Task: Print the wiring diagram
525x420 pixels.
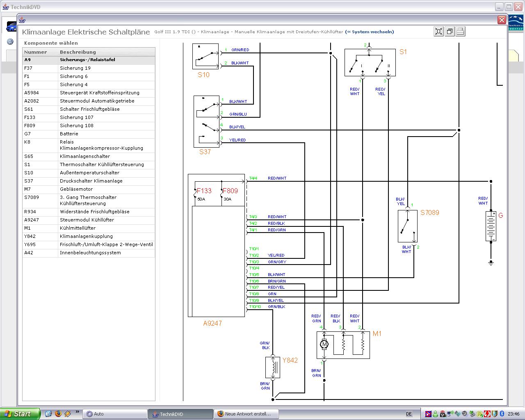Action: click(460, 32)
